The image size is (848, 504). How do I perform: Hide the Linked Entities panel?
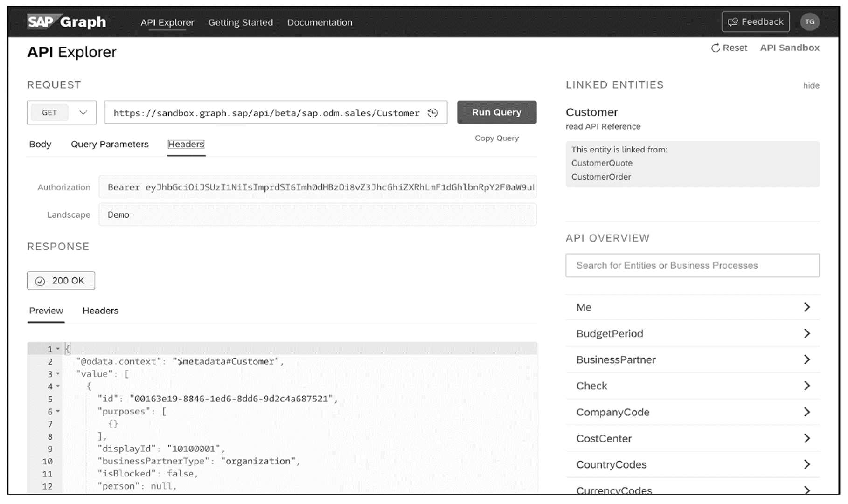coord(811,85)
